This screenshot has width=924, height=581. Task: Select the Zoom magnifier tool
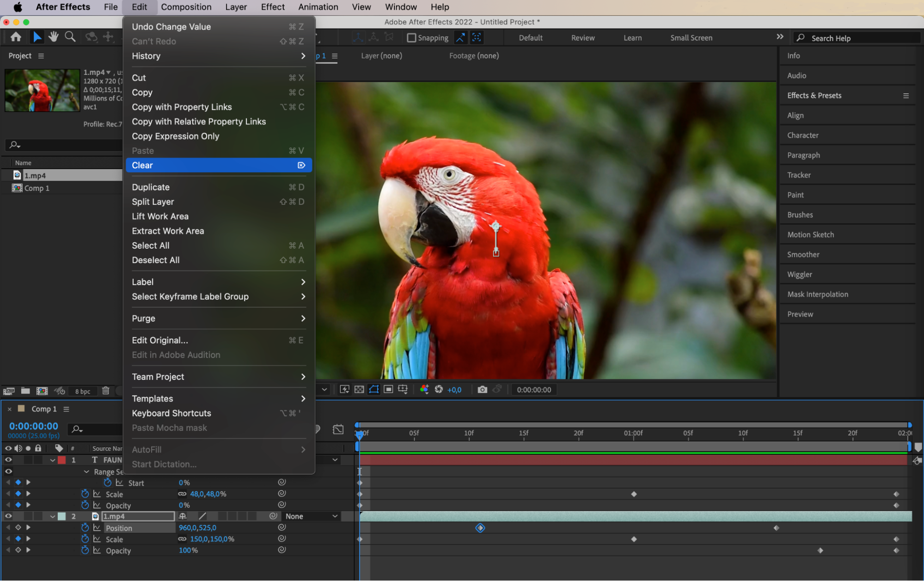click(70, 37)
